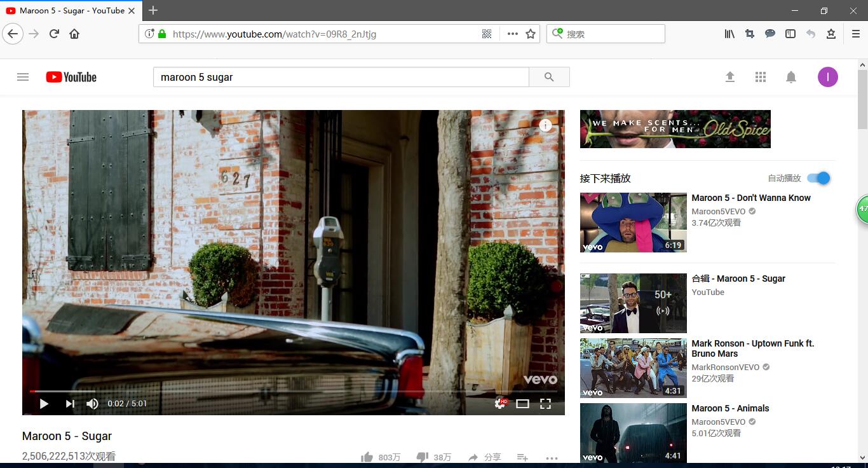This screenshot has height=468, width=868.
Task: Open player settings gear
Action: point(501,404)
